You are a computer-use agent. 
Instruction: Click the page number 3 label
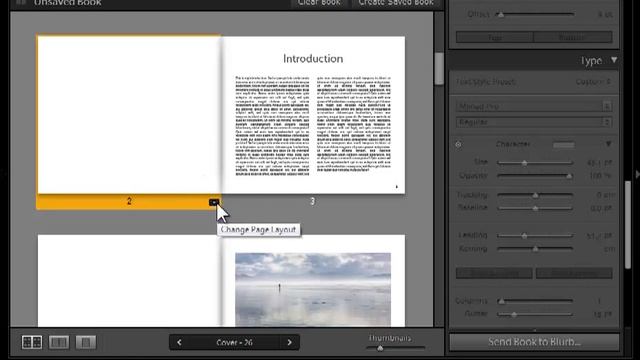click(312, 201)
